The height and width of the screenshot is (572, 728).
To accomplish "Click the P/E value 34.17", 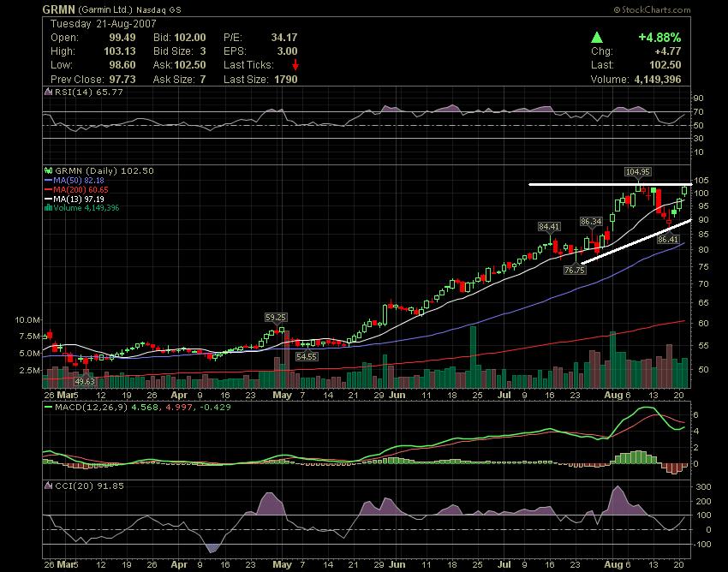I will 284,38.
